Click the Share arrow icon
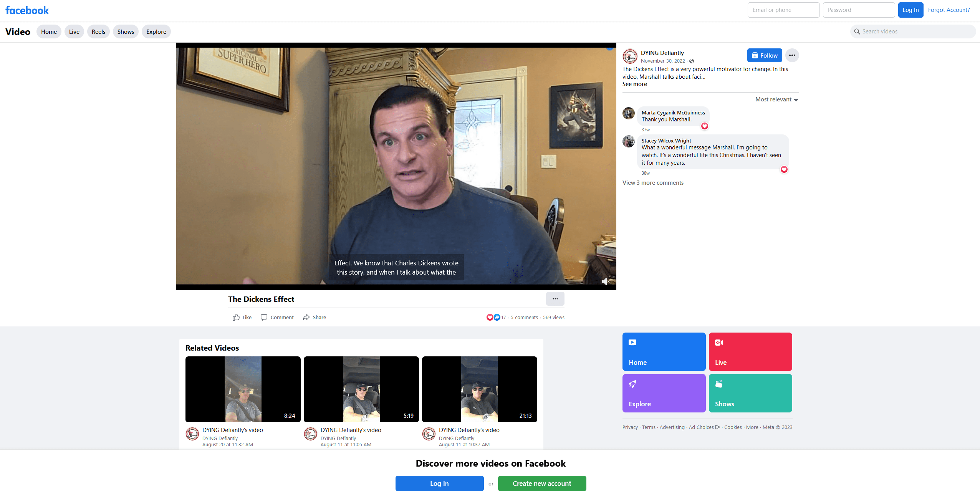The image size is (980, 500). (306, 317)
